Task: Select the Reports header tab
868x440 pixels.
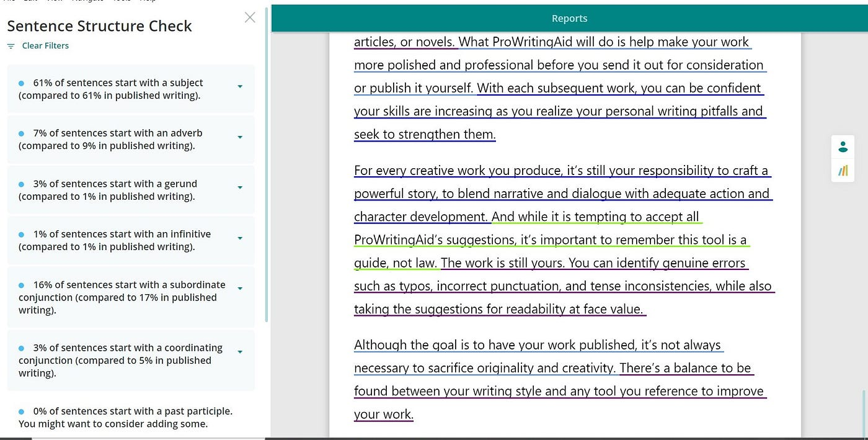Action: 569,19
